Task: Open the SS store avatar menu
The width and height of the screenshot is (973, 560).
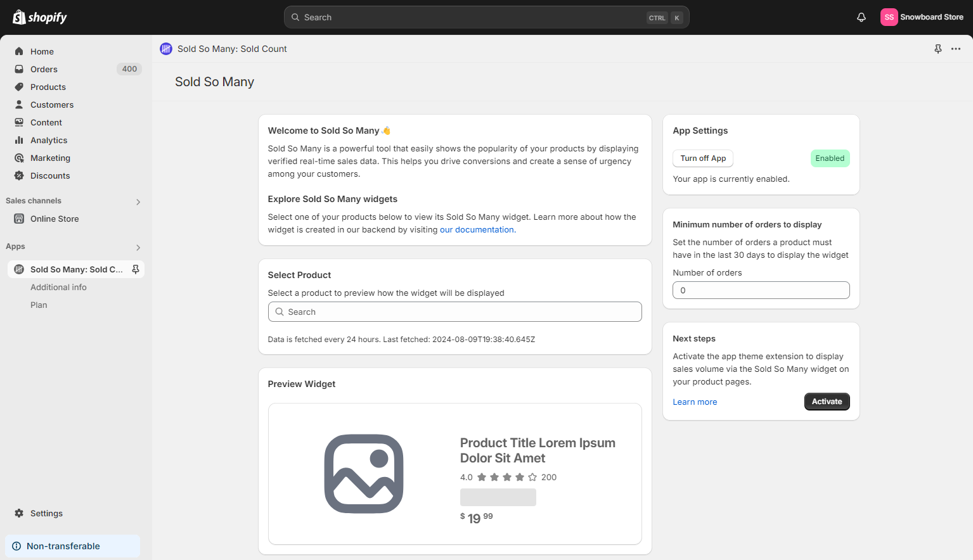Action: [x=889, y=17]
